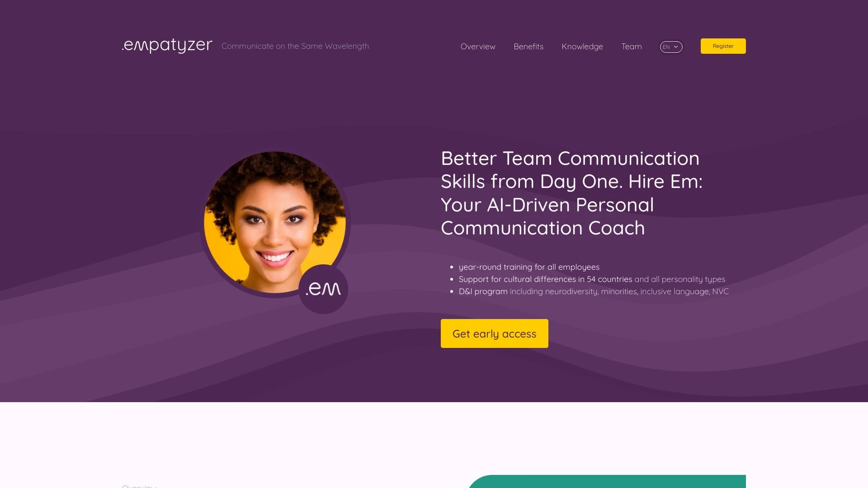The width and height of the screenshot is (868, 488).
Task: Open the Knowledge navigation section
Action: 582,47
